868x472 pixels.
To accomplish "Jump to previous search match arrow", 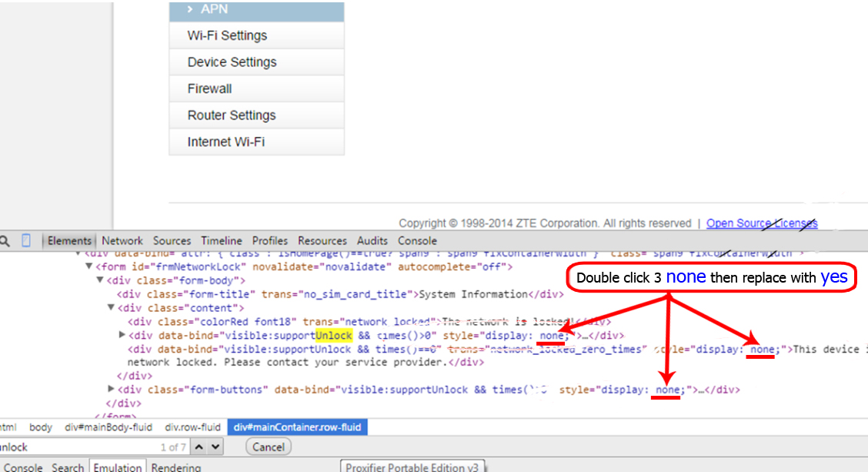I will click(x=199, y=447).
